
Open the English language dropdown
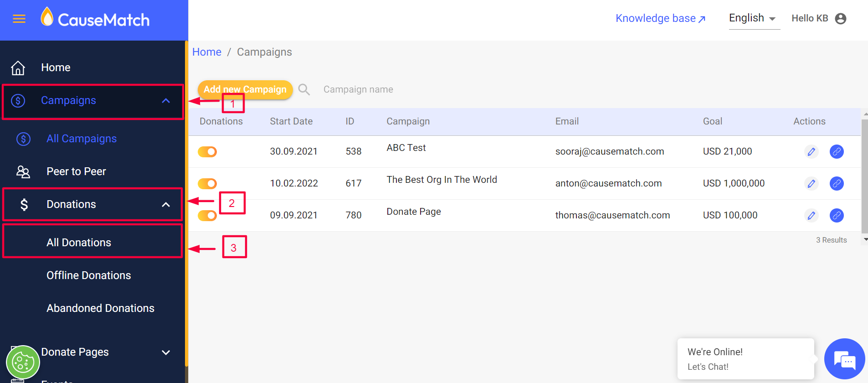coord(754,18)
